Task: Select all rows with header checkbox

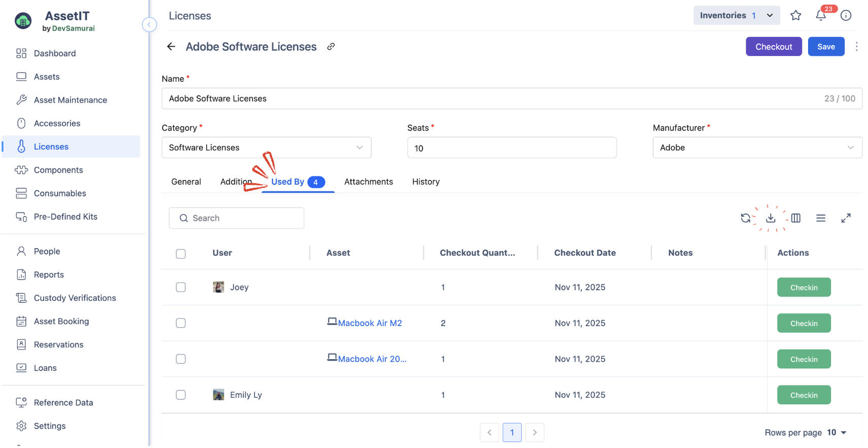Action: pos(181,253)
